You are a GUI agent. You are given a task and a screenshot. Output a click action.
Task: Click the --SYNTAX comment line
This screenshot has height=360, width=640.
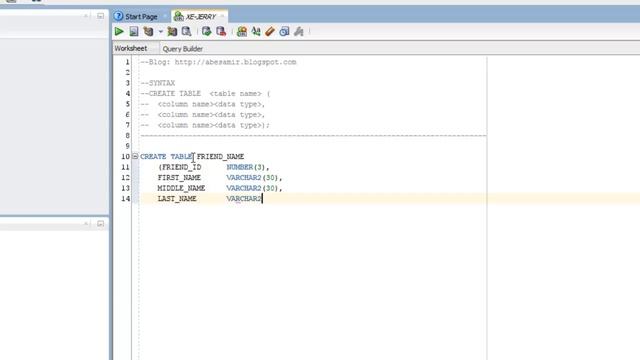tap(158, 83)
